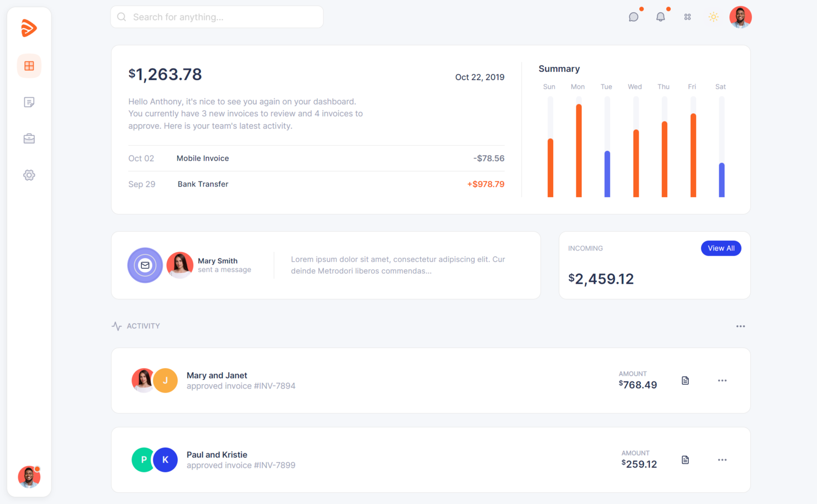Check notifications via the bell icon
The height and width of the screenshot is (504, 817).
[x=661, y=17]
